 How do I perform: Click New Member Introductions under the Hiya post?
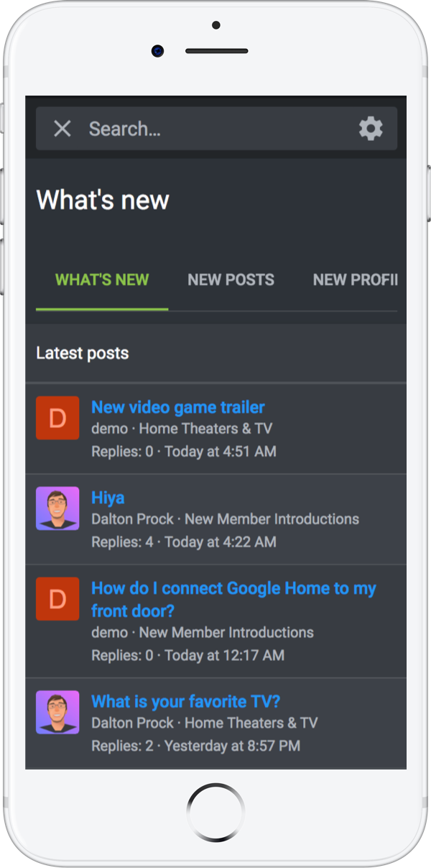pyautogui.click(x=272, y=519)
